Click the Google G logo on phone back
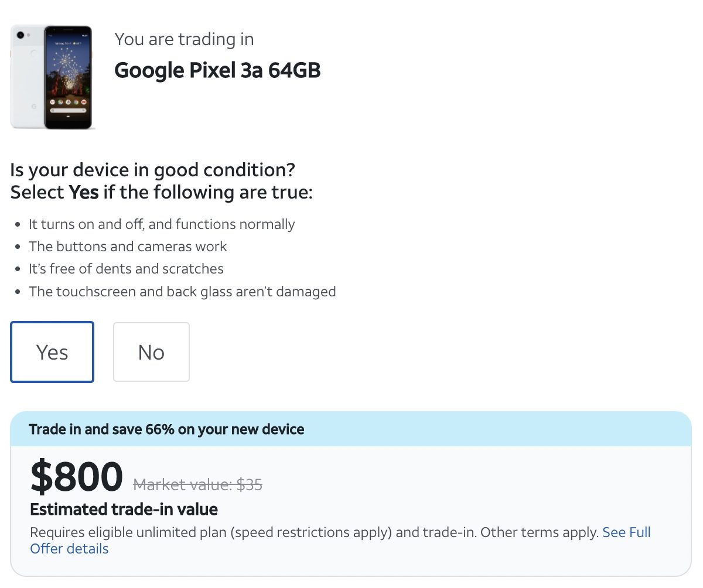 point(33,105)
